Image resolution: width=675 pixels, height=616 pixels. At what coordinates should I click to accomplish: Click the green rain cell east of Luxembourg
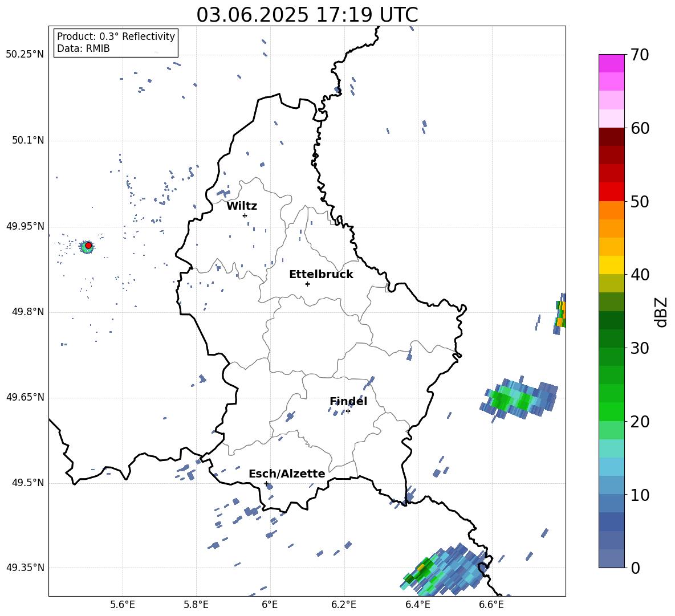pyautogui.click(x=519, y=398)
